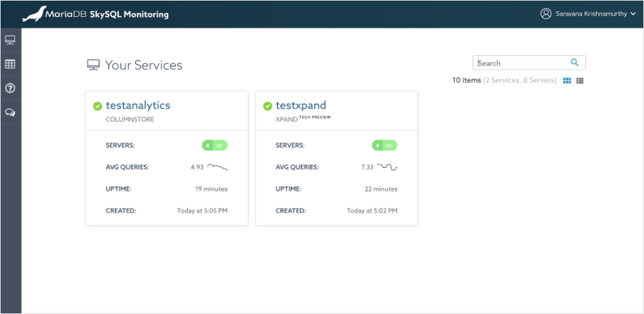This screenshot has height=314, width=644.
Task: Open the testanalytics service link
Action: coord(138,105)
